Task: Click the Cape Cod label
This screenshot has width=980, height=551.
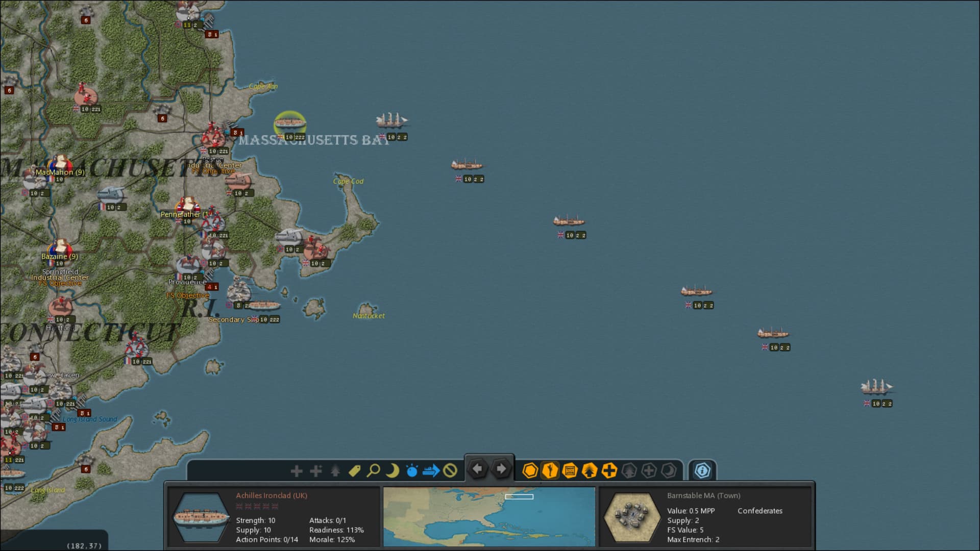Action: (x=348, y=181)
